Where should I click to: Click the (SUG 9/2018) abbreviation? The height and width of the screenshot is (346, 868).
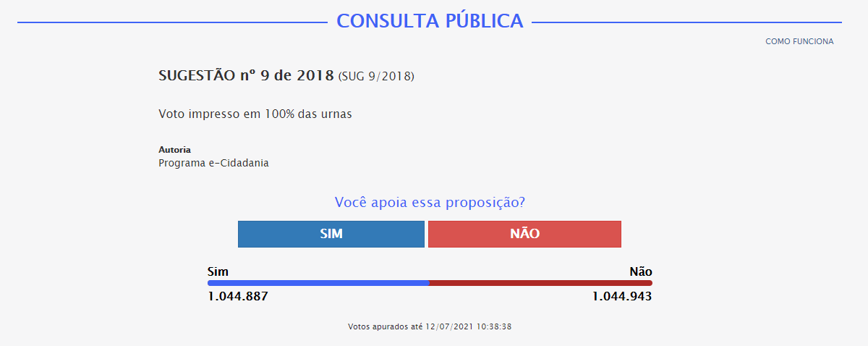(x=376, y=76)
